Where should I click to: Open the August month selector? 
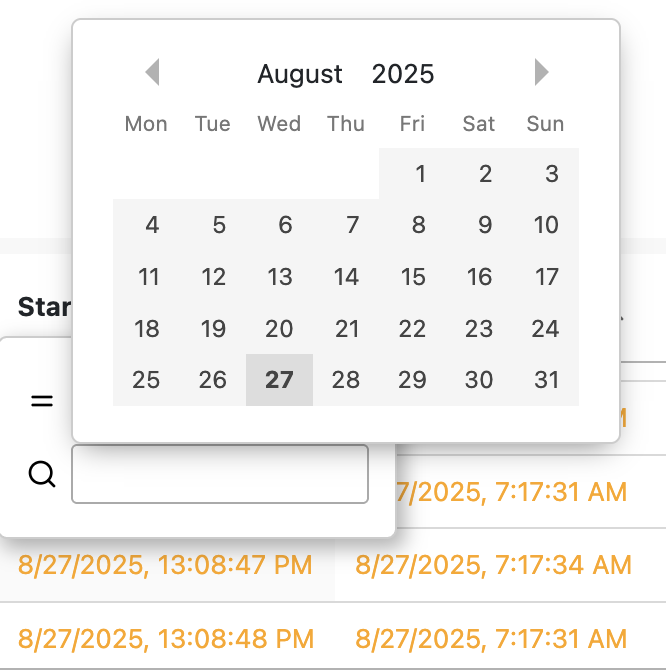(300, 74)
